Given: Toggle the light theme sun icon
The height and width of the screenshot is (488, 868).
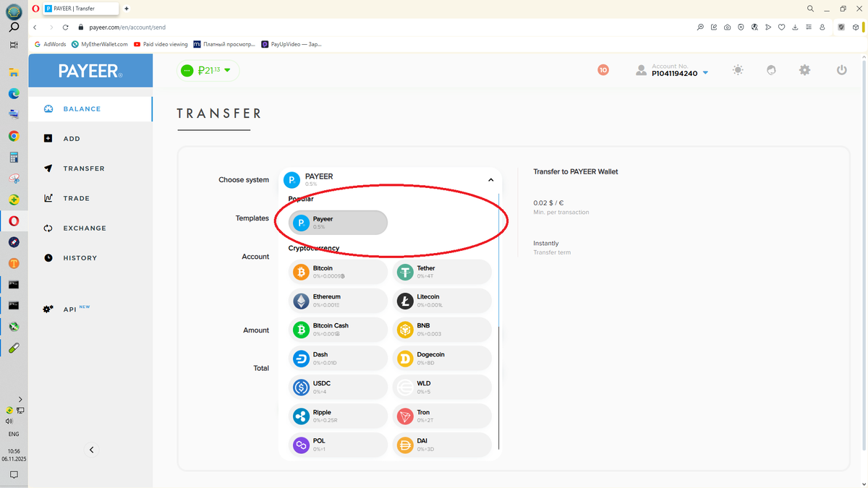Looking at the screenshot, I should click(x=737, y=70).
